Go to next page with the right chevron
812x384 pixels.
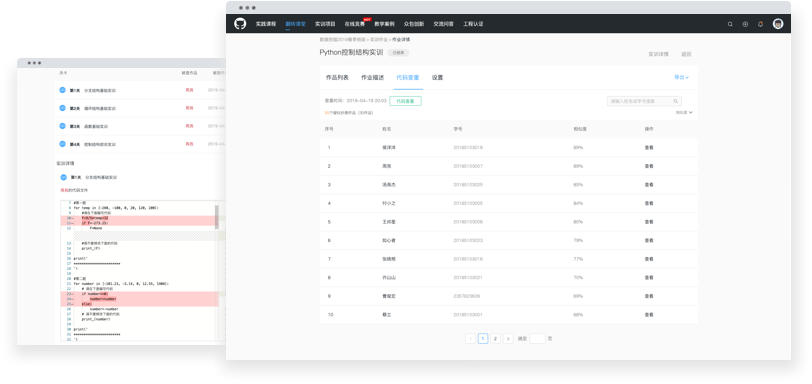(508, 338)
